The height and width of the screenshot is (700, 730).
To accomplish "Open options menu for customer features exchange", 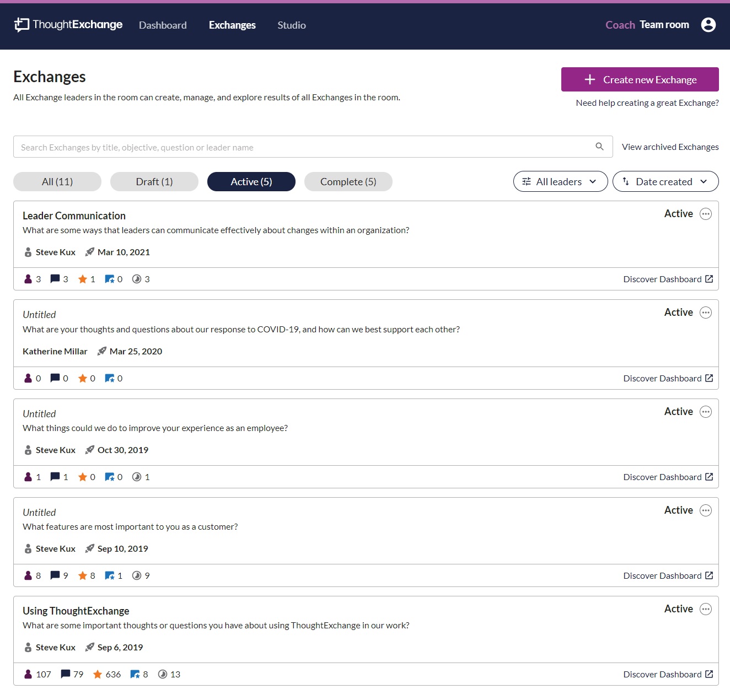I will tap(706, 510).
